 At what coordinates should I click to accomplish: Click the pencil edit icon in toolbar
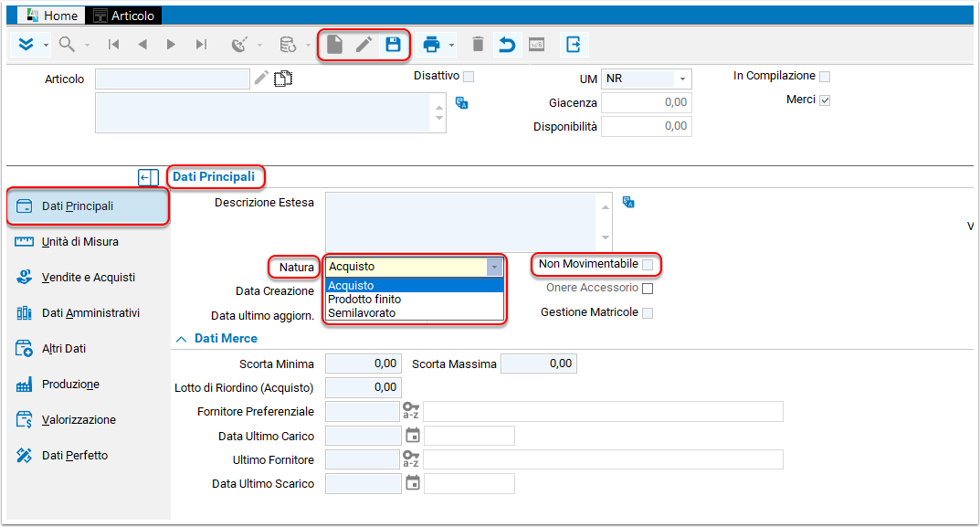click(x=364, y=45)
